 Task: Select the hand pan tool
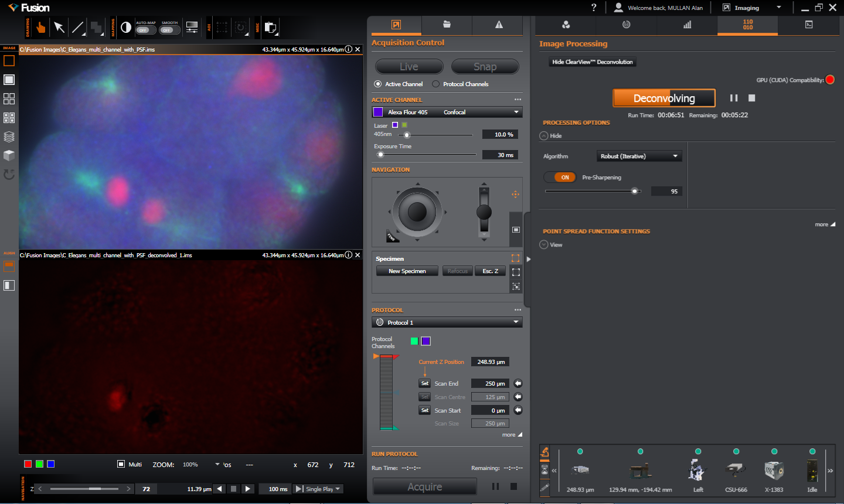(x=40, y=28)
